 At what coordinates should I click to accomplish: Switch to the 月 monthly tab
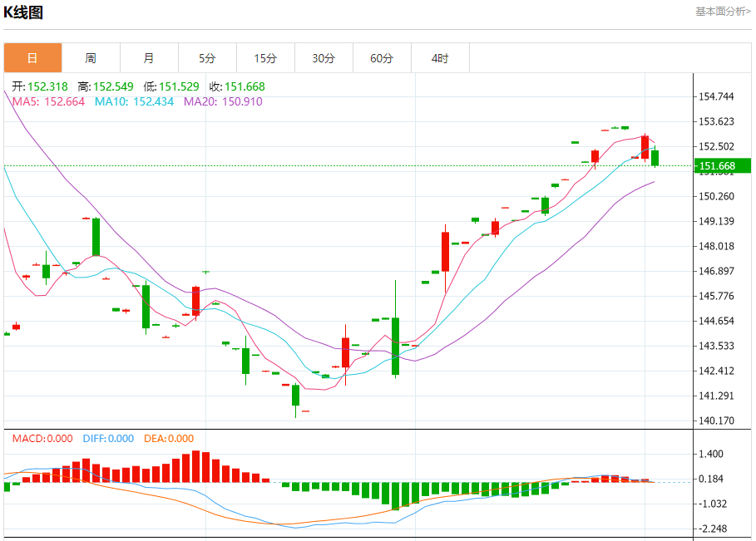(x=150, y=58)
